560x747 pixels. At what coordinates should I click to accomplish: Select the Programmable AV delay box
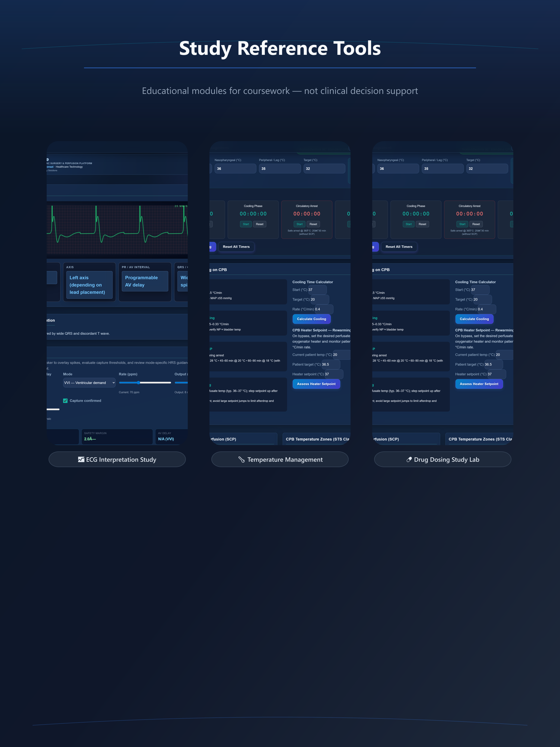click(145, 281)
